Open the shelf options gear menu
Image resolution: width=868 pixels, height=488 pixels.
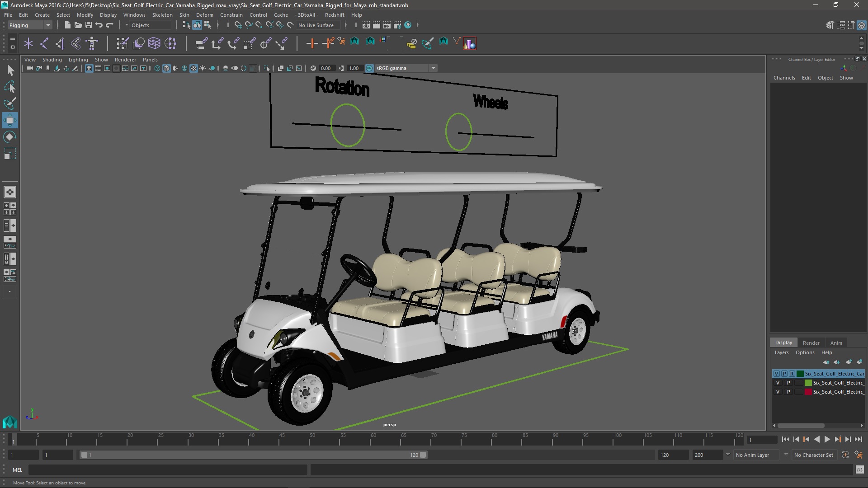point(13,47)
